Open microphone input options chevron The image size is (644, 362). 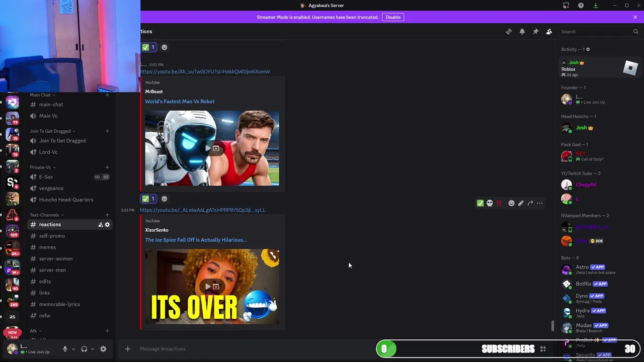pyautogui.click(x=73, y=349)
